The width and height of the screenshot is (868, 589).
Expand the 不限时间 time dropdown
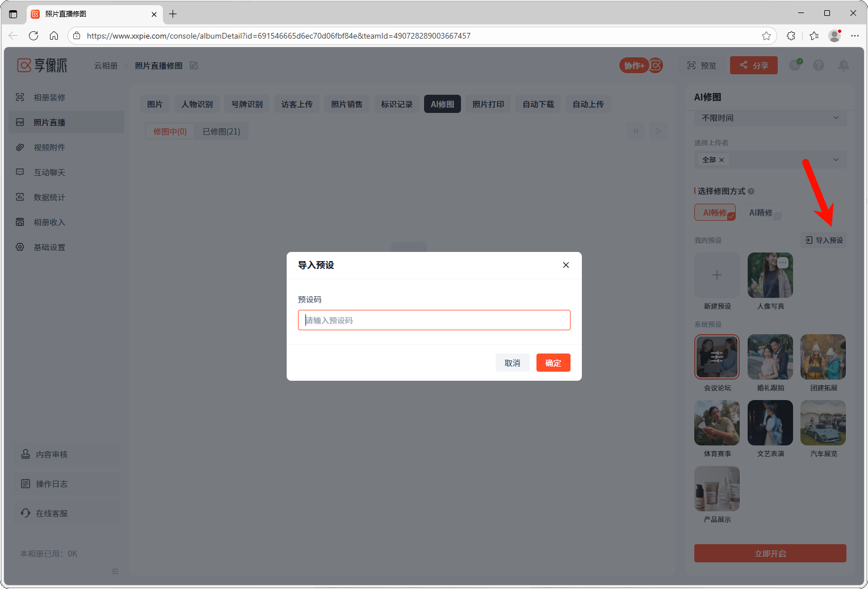[836, 118]
